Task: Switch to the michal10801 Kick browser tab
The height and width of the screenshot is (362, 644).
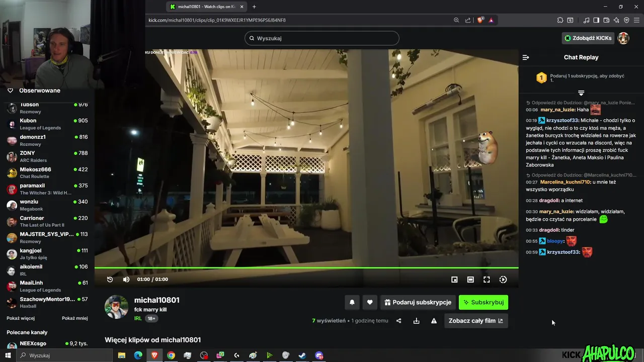Action: click(x=206, y=7)
